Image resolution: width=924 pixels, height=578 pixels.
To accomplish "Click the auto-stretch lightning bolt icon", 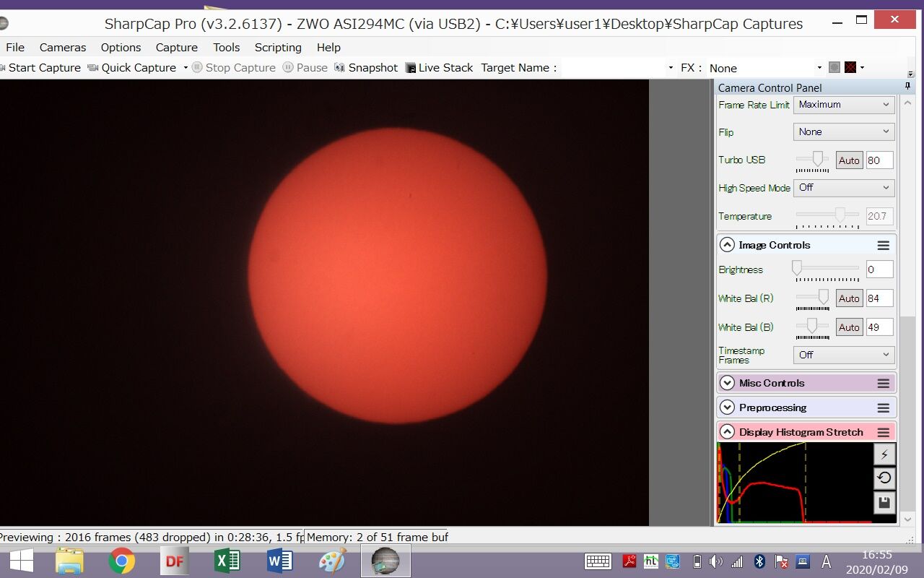I will click(884, 454).
